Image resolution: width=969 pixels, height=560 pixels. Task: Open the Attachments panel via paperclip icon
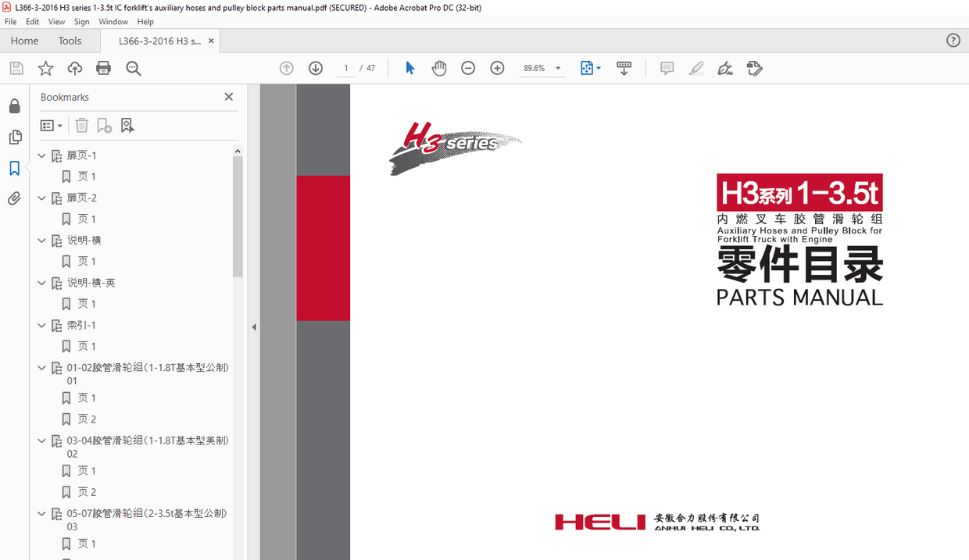[14, 198]
